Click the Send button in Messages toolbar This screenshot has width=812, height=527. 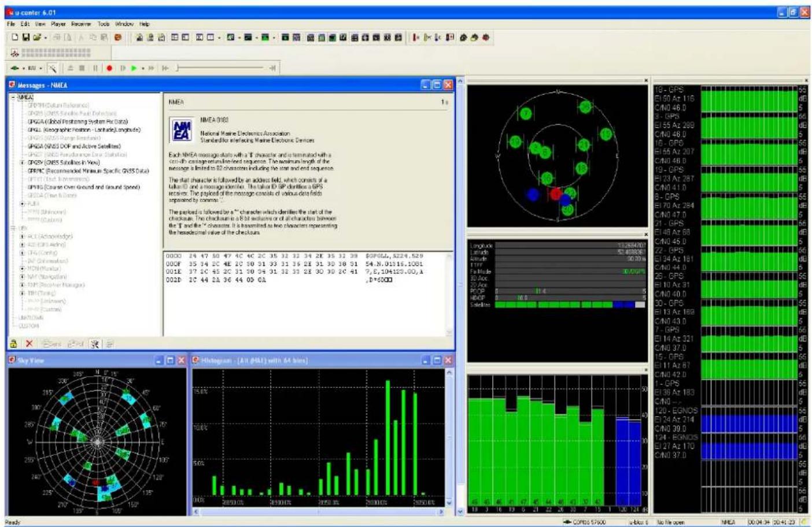click(x=52, y=344)
